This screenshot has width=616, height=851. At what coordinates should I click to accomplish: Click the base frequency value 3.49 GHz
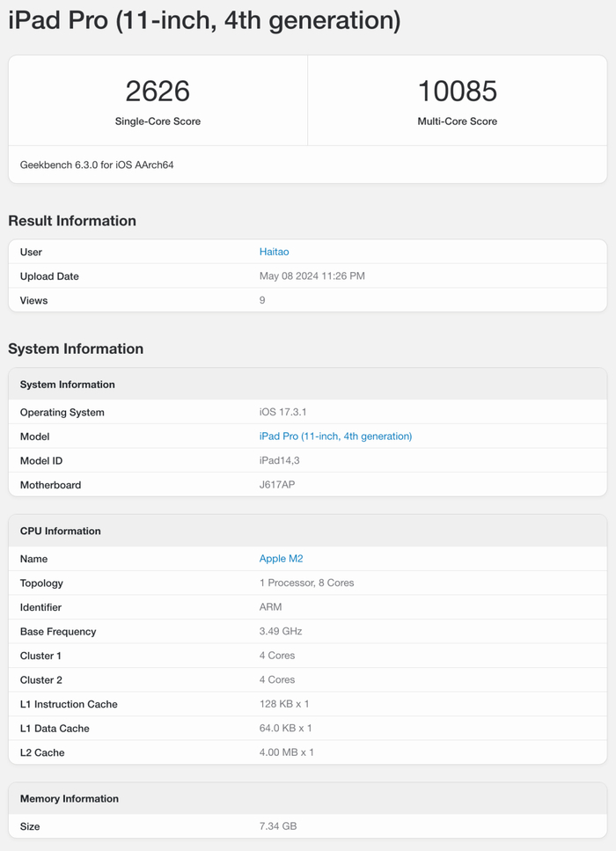coord(282,631)
